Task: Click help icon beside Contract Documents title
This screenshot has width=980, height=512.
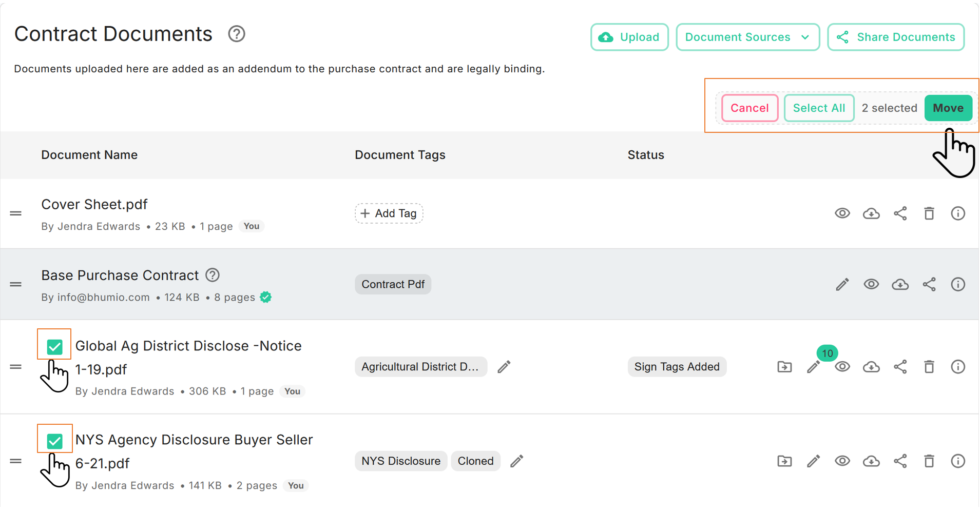Action: coord(237,34)
